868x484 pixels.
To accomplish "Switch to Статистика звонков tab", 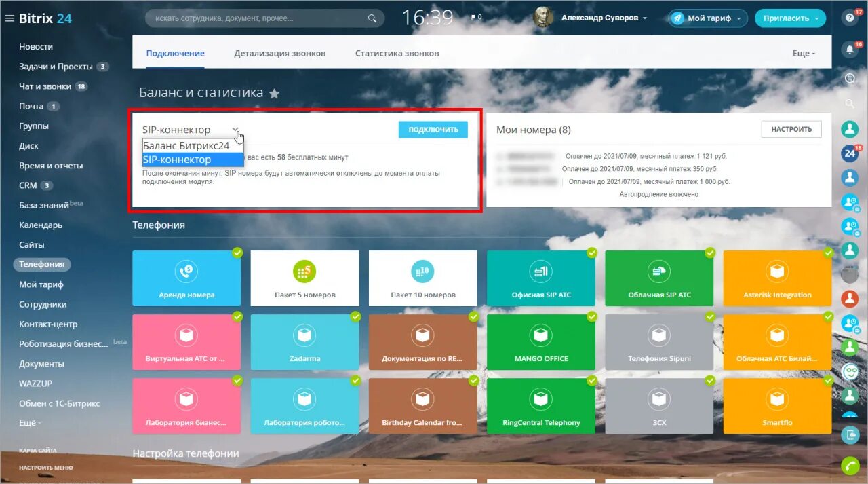I will 397,53.
